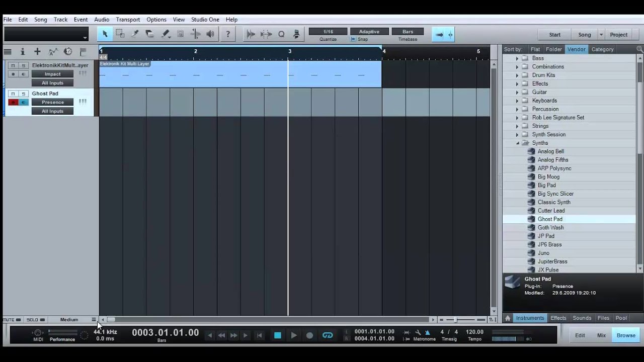The image size is (644, 362).
Task: Select the Mute tool
Action: (180, 34)
